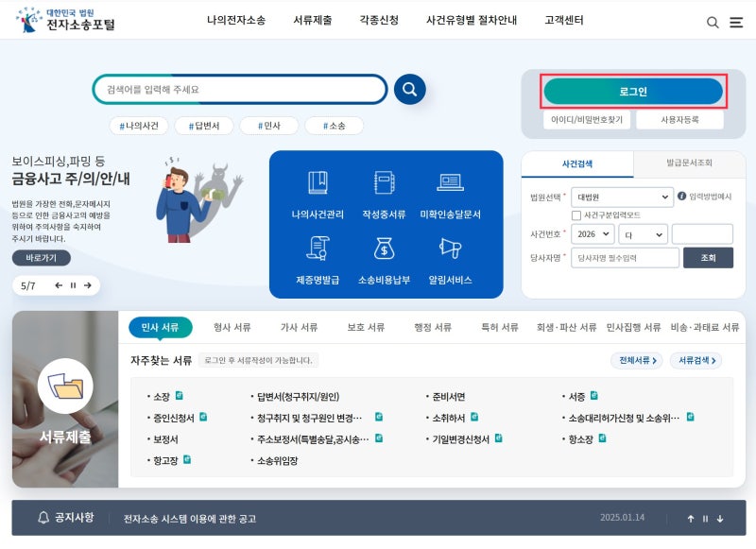Switch to 사건검색 tab
756x549 pixels.
tap(577, 163)
